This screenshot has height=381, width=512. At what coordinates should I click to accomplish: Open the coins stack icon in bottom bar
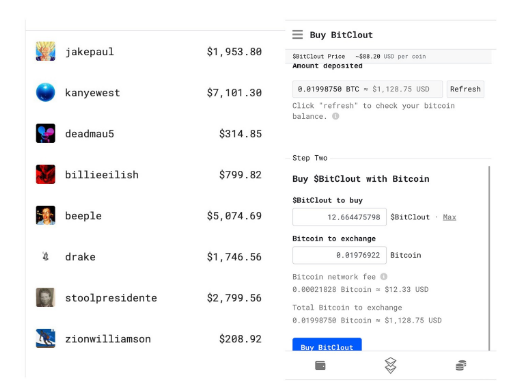click(461, 365)
